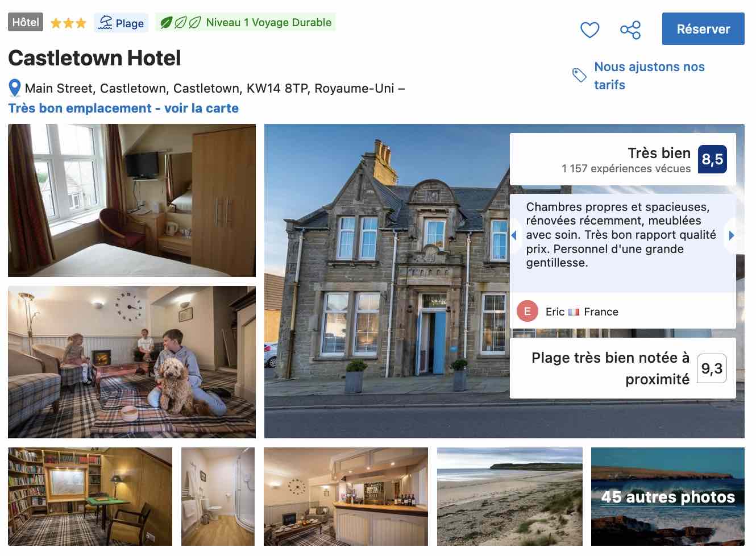Viewport: 756px width, 556px height.
Task: Click the Plage beach badge icon
Action: click(x=106, y=23)
